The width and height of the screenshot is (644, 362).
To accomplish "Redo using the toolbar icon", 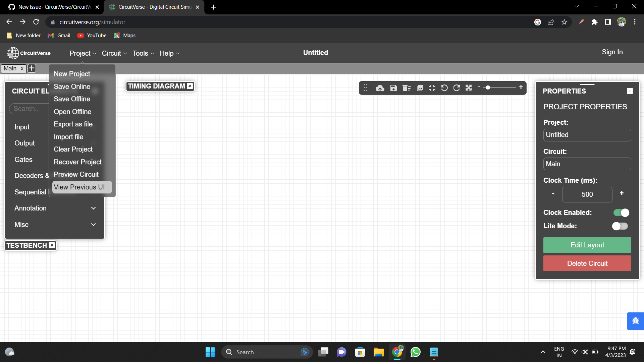I will [457, 88].
